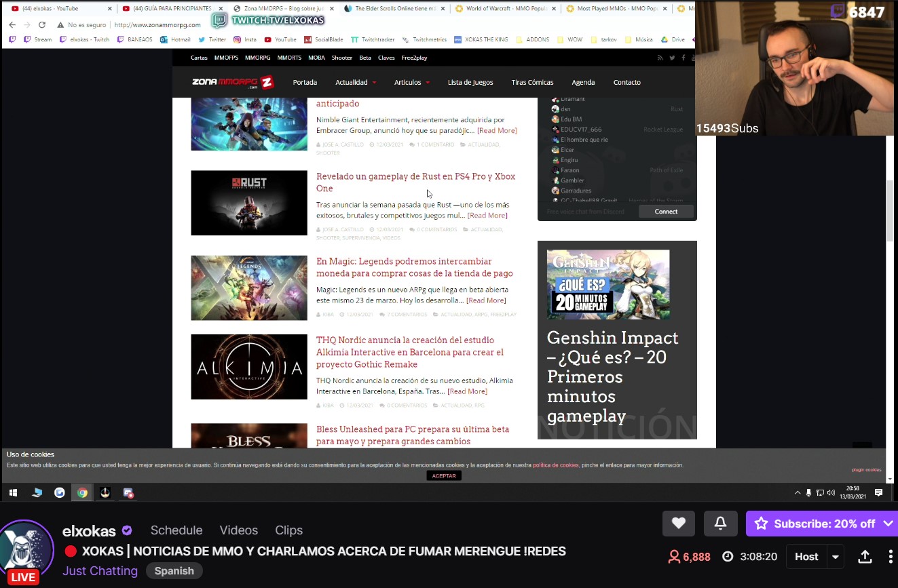Click the notification bell icon
The width and height of the screenshot is (898, 588).
pyautogui.click(x=720, y=523)
